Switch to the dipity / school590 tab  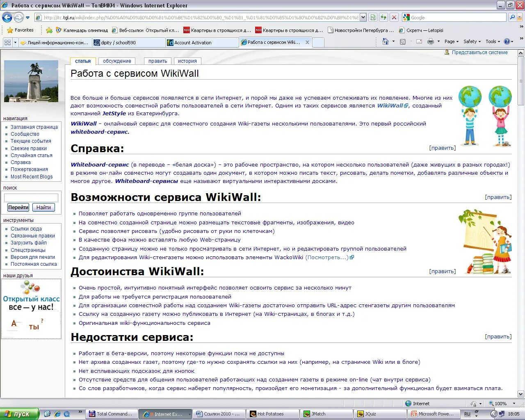(x=128, y=42)
